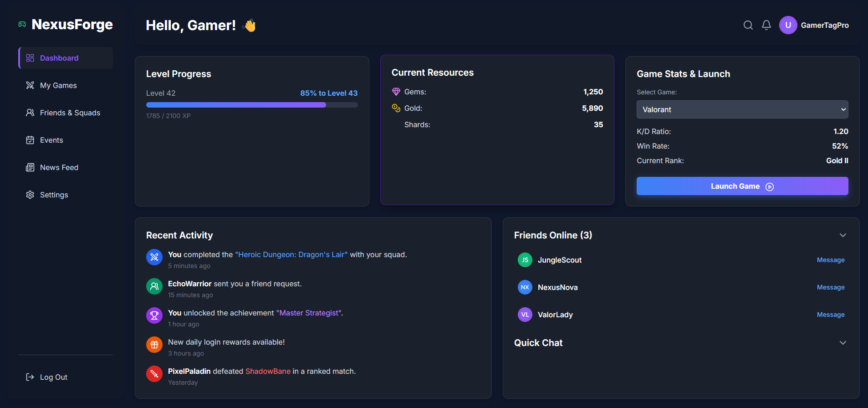Click Log Out in the sidebar

point(66,377)
